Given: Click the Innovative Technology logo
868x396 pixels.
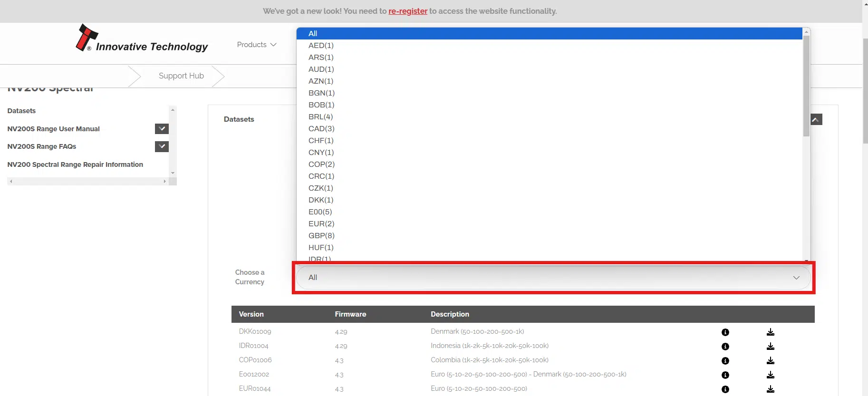Looking at the screenshot, I should click(x=142, y=39).
